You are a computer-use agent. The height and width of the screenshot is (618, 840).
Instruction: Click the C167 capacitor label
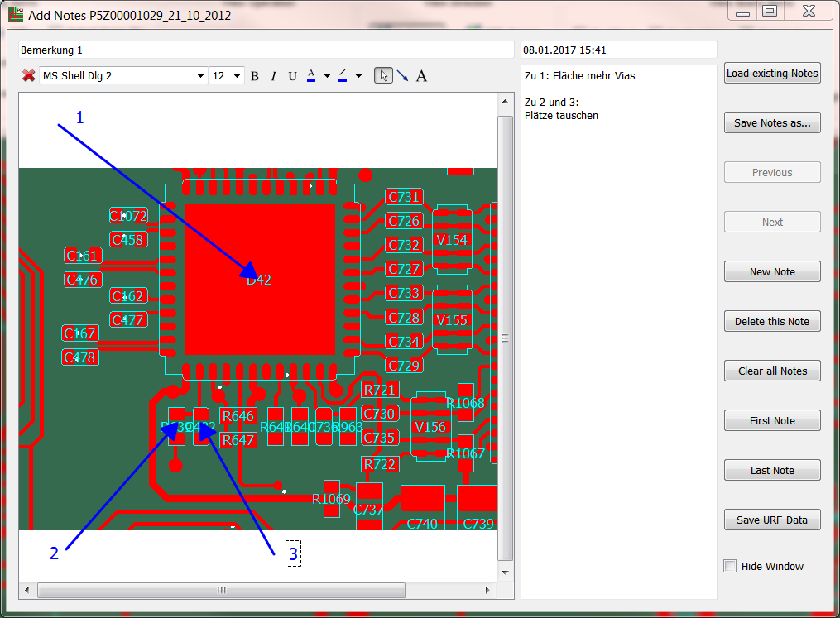(79, 333)
